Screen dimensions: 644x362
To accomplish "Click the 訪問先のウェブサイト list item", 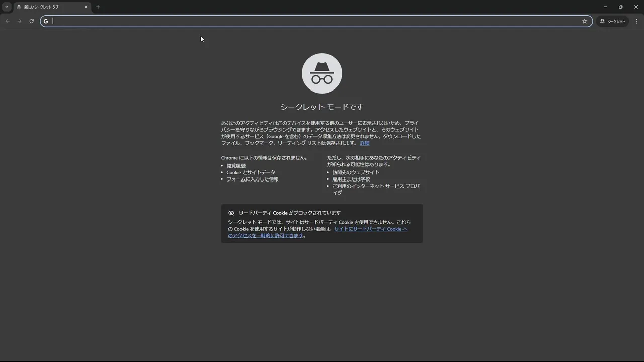I will coord(356,172).
